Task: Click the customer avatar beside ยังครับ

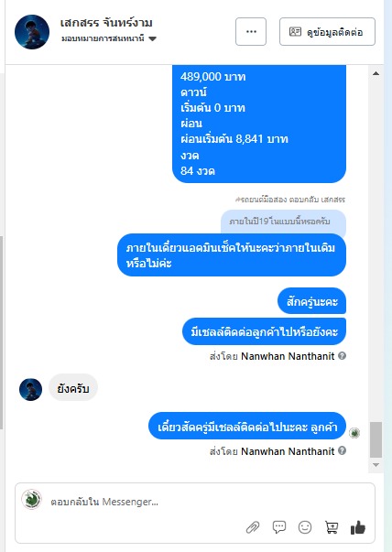Action: tap(30, 389)
